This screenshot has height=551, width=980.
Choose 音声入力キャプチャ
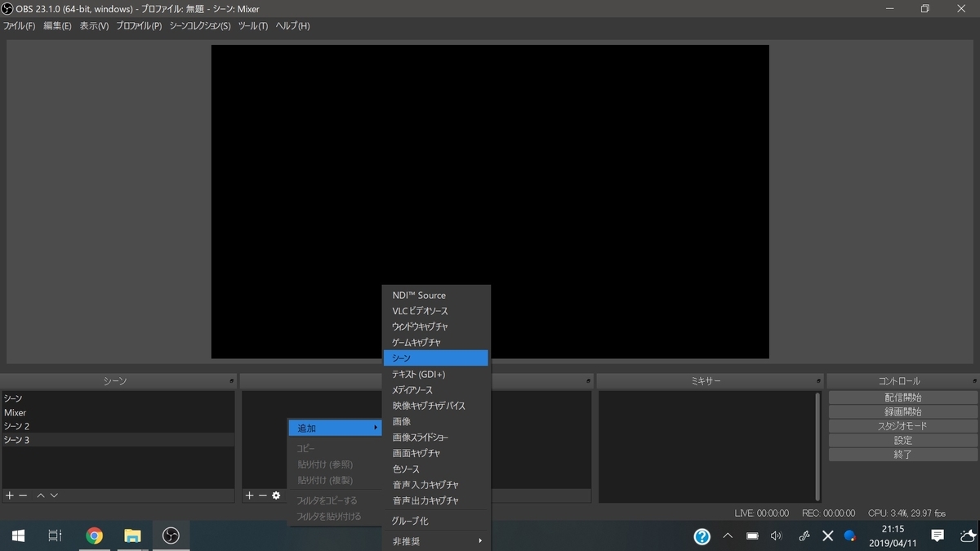click(436, 485)
